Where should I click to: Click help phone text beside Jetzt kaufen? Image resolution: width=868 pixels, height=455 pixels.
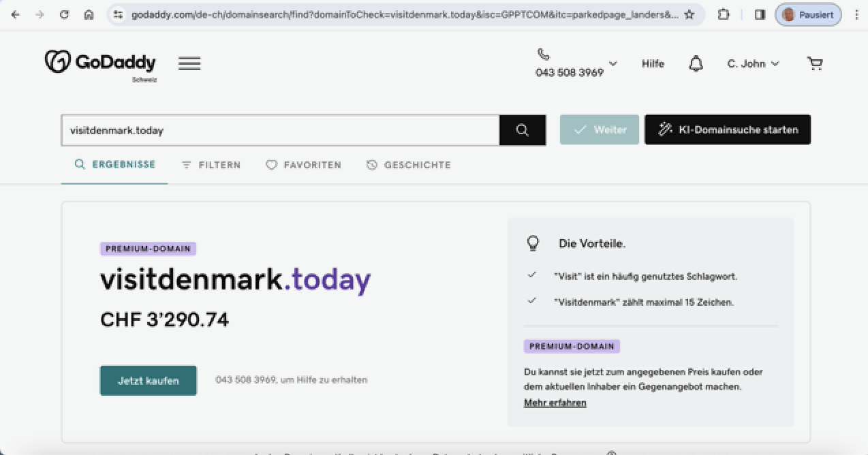[x=292, y=380]
